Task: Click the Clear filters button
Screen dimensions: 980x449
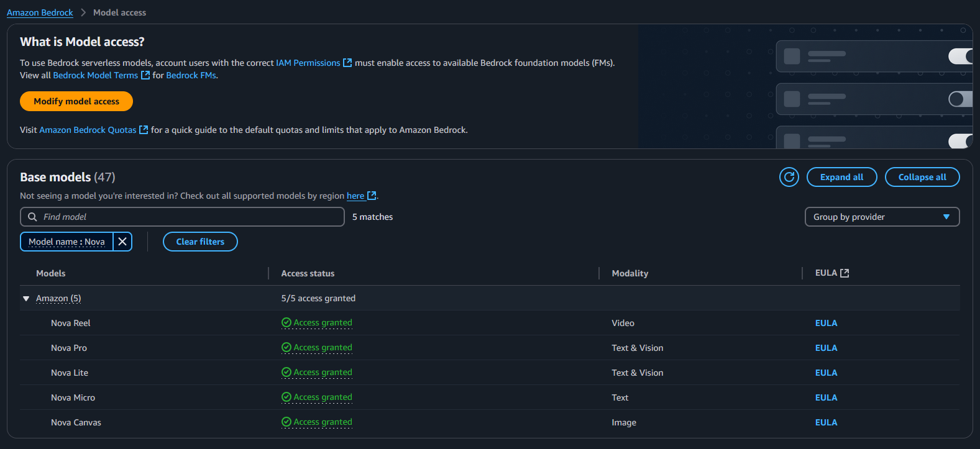Action: pos(200,242)
